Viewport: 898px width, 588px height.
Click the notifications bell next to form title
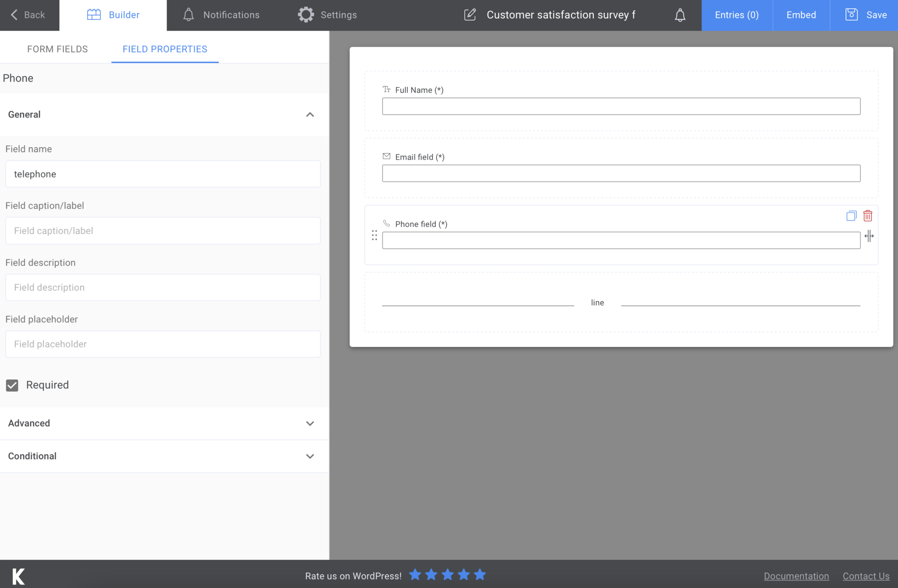[x=680, y=15]
